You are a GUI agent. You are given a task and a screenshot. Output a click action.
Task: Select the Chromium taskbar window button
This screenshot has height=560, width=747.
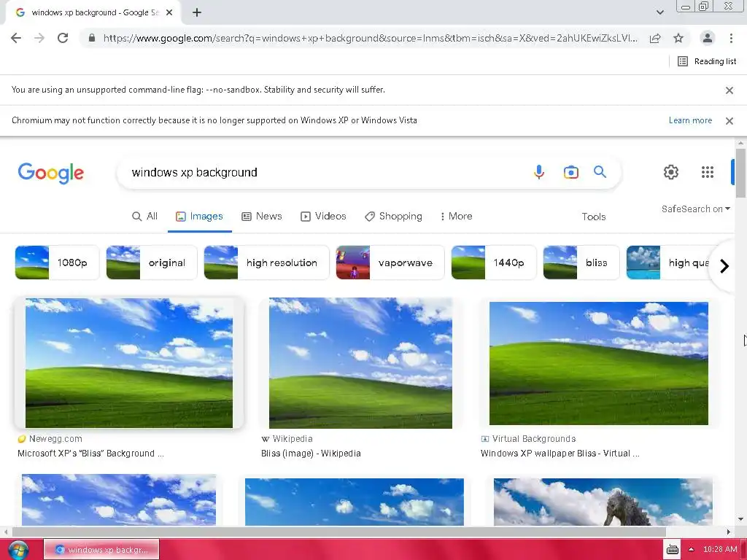click(101, 550)
